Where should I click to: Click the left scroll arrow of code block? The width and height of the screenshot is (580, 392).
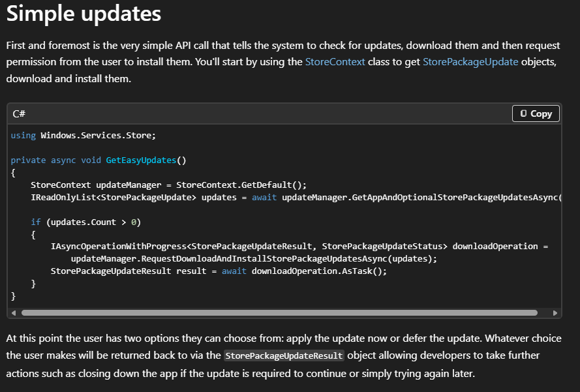click(x=14, y=313)
